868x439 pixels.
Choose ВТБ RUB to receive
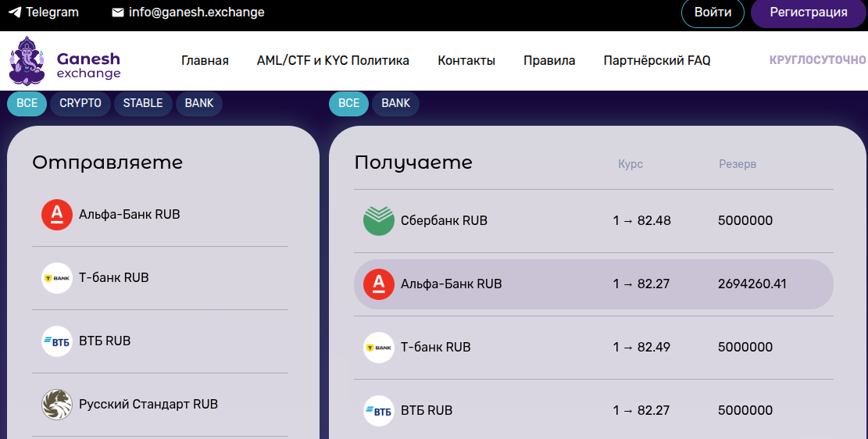coord(594,410)
